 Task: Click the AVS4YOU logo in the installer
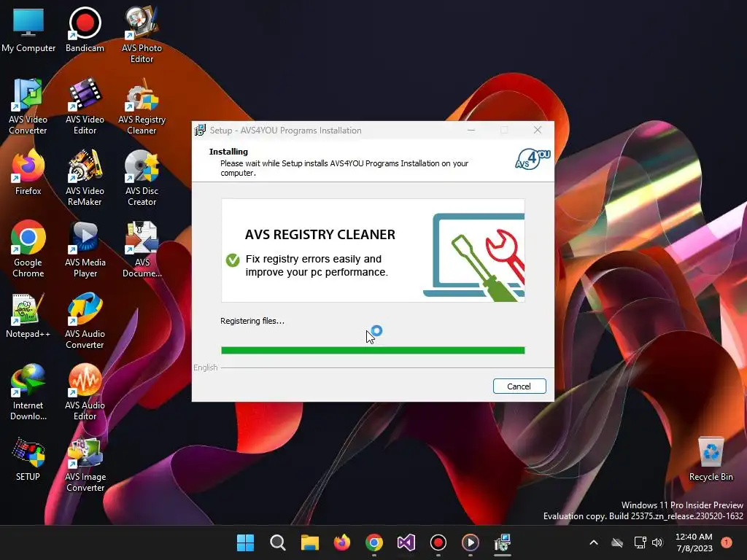[x=533, y=159]
